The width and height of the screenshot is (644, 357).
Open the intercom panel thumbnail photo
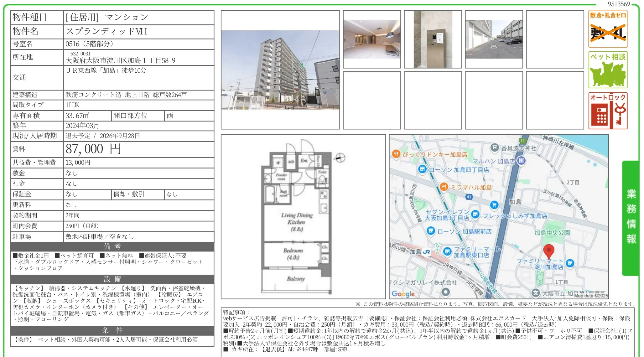pyautogui.click(x=433, y=39)
